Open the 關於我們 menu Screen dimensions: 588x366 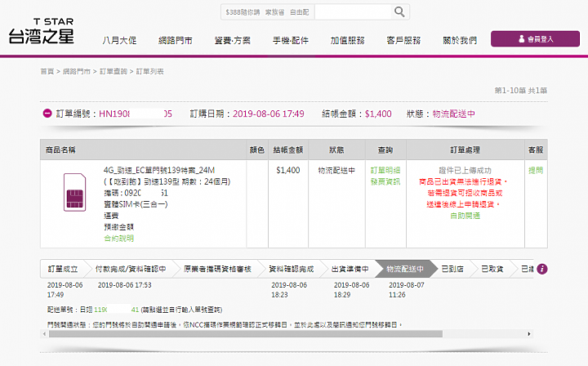(460, 40)
